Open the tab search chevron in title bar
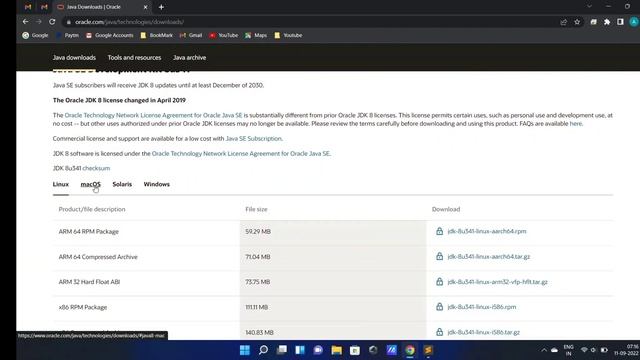The image size is (640, 360). 589,7
